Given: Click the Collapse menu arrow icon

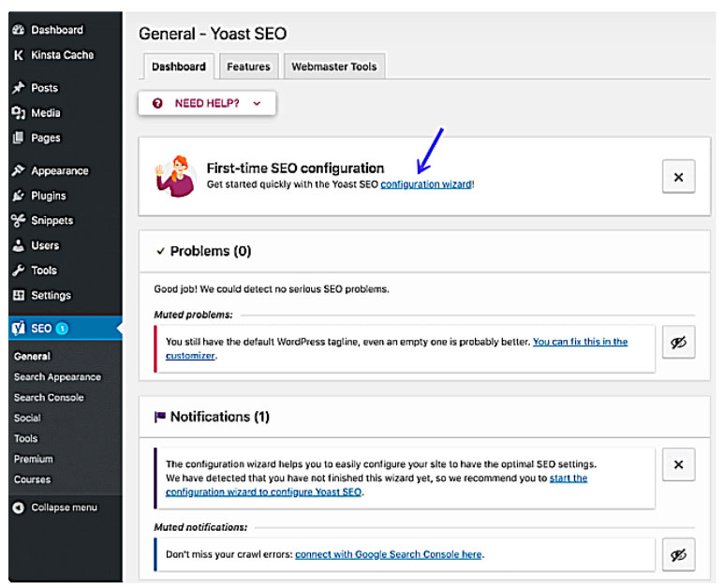Looking at the screenshot, I should coord(19,507).
